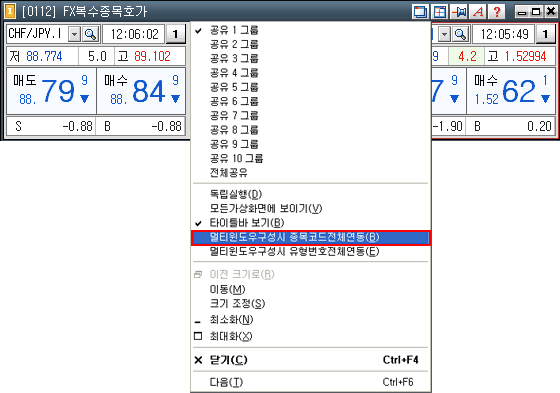Select highlighted 멀티윈도우구성시 종목코드전체연동(B)
The image size is (560, 393).
pyautogui.click(x=310, y=238)
